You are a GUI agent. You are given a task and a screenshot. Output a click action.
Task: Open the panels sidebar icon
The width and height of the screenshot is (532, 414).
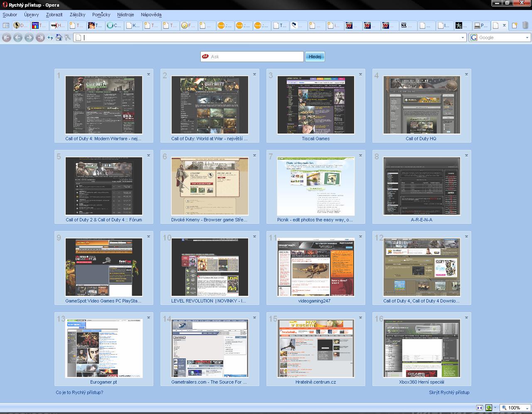[x=6, y=25]
